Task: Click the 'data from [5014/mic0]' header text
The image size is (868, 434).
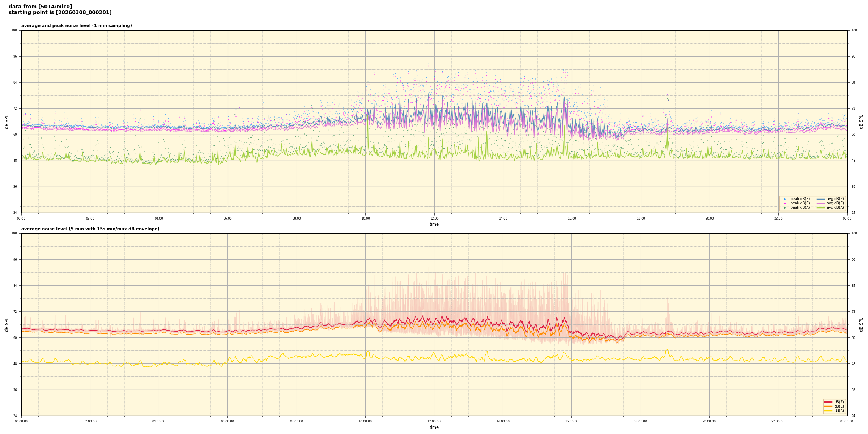Action: click(40, 7)
